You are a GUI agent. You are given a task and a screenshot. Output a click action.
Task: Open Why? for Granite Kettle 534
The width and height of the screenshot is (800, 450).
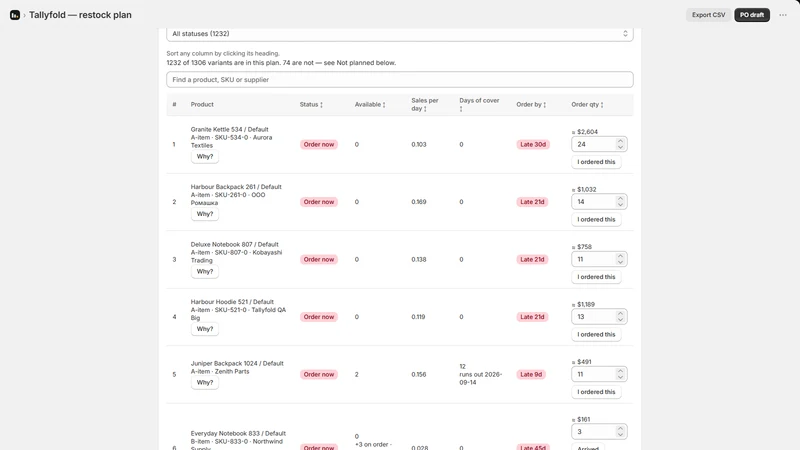pyautogui.click(x=205, y=157)
